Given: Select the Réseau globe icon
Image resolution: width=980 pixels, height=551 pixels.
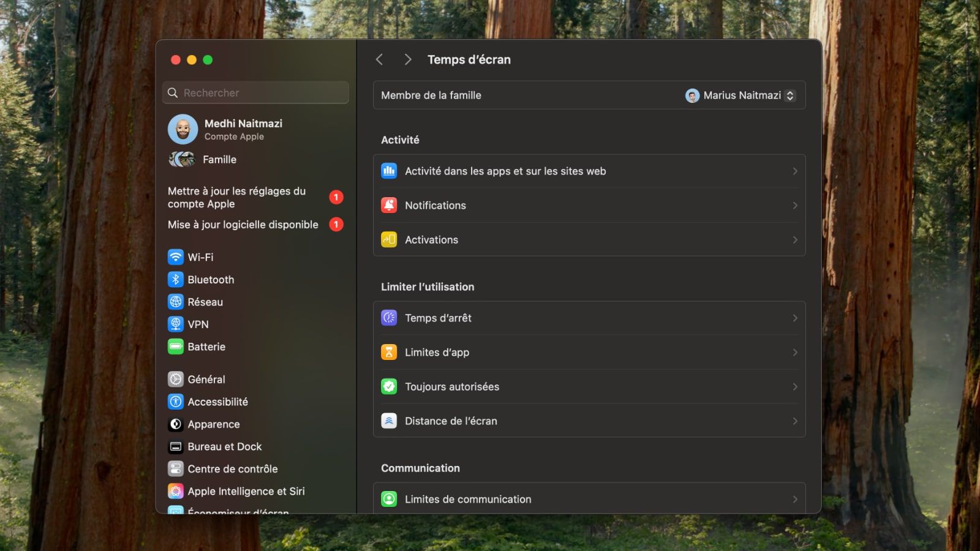Looking at the screenshot, I should click(176, 302).
